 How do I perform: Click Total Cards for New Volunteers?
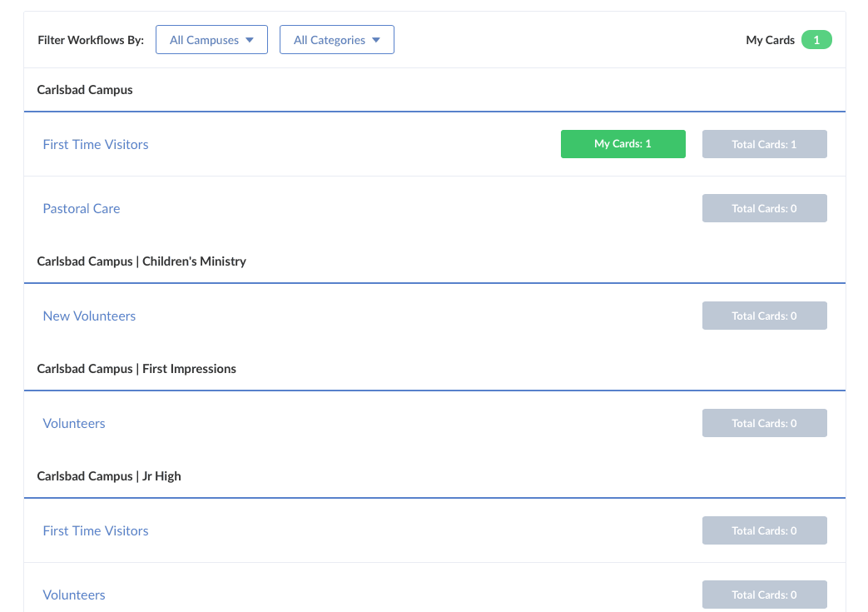point(764,316)
